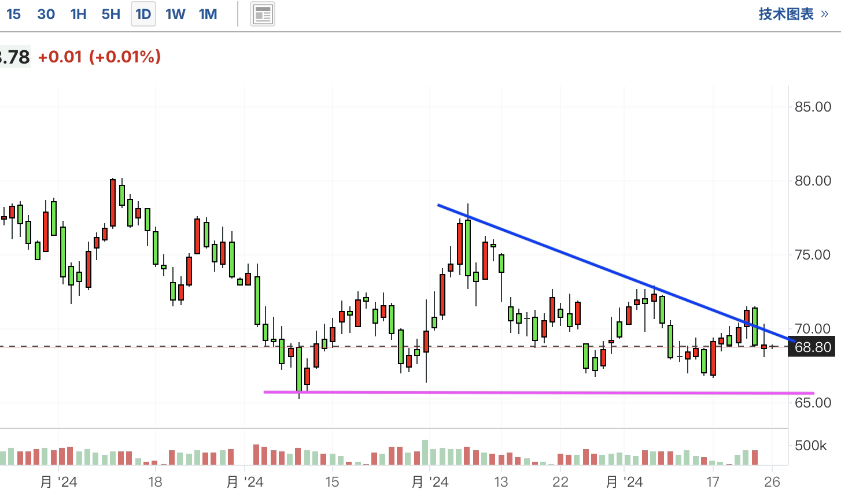Viewport: 841px width, 504px height.
Task: Switch to the 1W timeframe
Action: click(x=175, y=14)
